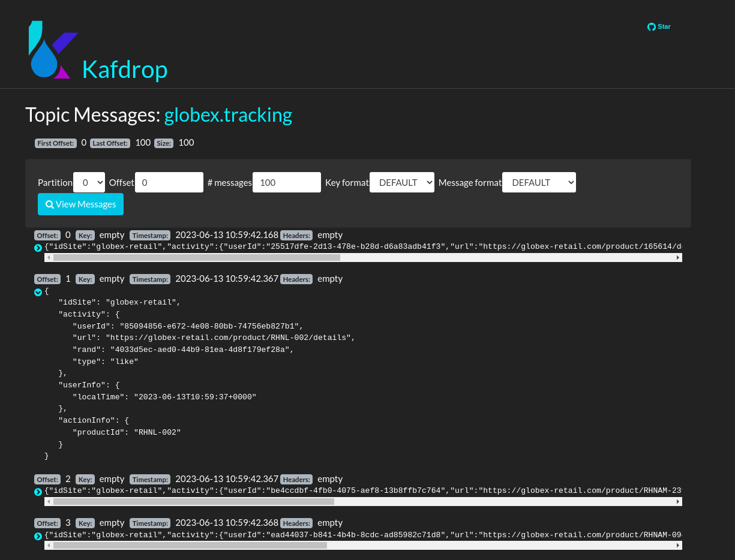
Task: Click the "localTime" value line
Action: pos(164,397)
